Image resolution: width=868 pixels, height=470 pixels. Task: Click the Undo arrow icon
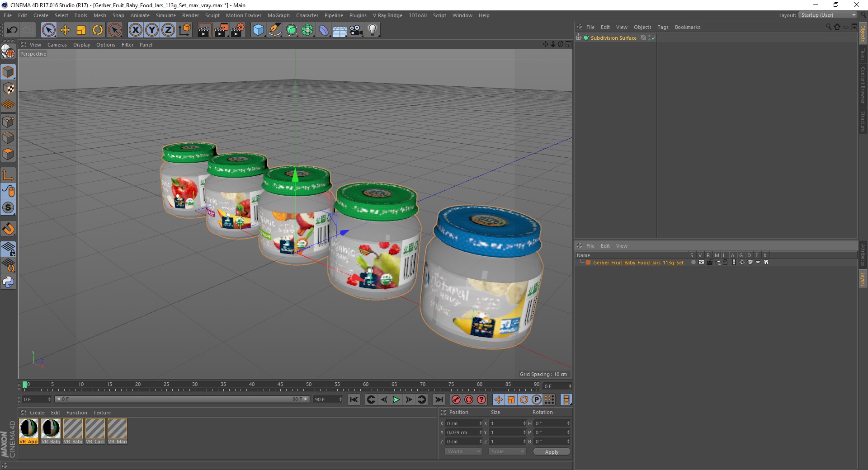[x=12, y=30]
